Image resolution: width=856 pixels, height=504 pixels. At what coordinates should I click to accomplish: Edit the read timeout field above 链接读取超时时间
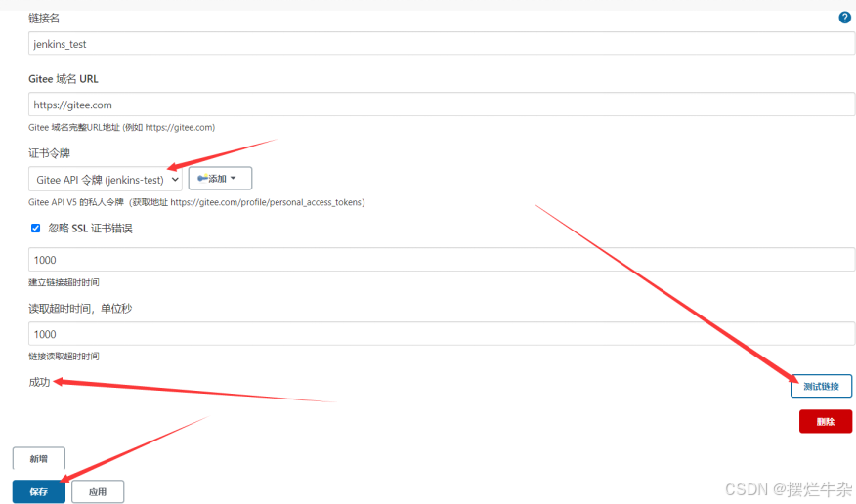pos(441,334)
